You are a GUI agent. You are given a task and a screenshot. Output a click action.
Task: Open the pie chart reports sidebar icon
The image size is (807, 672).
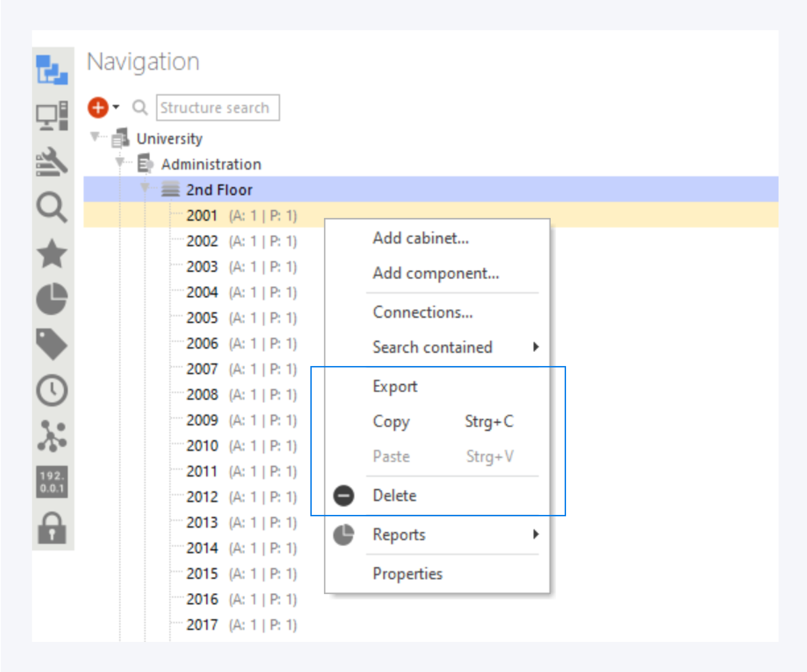[52, 299]
